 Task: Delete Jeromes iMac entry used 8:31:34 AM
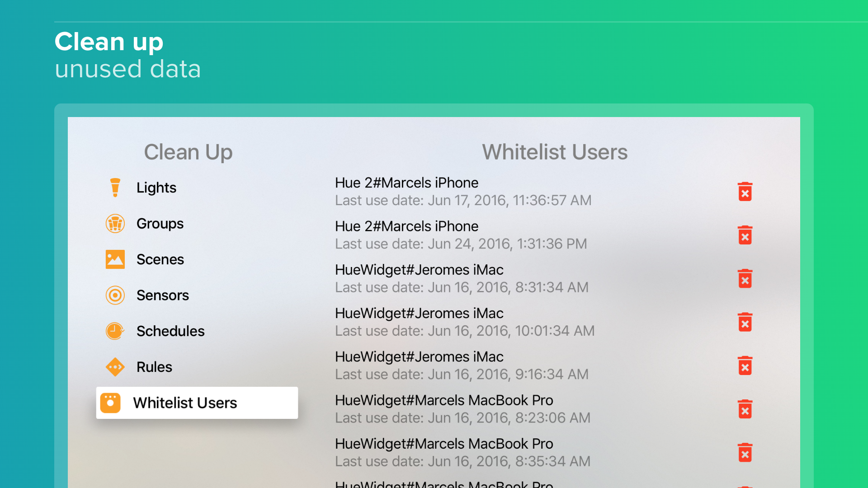(x=745, y=278)
